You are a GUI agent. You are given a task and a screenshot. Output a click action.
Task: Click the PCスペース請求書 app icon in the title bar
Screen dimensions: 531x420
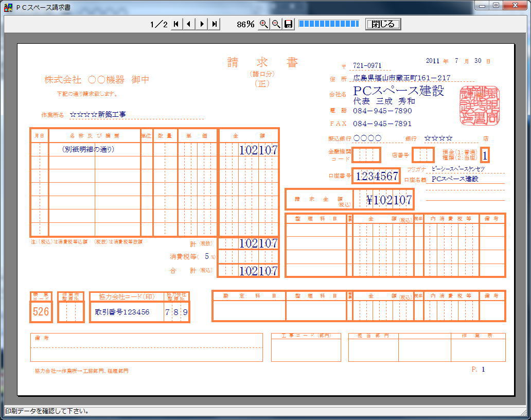tap(8, 7)
